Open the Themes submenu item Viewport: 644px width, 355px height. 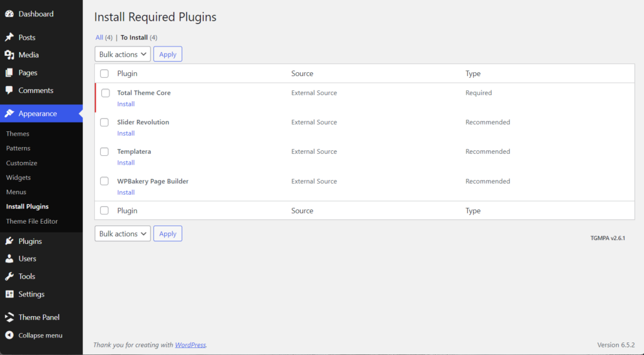pos(18,134)
